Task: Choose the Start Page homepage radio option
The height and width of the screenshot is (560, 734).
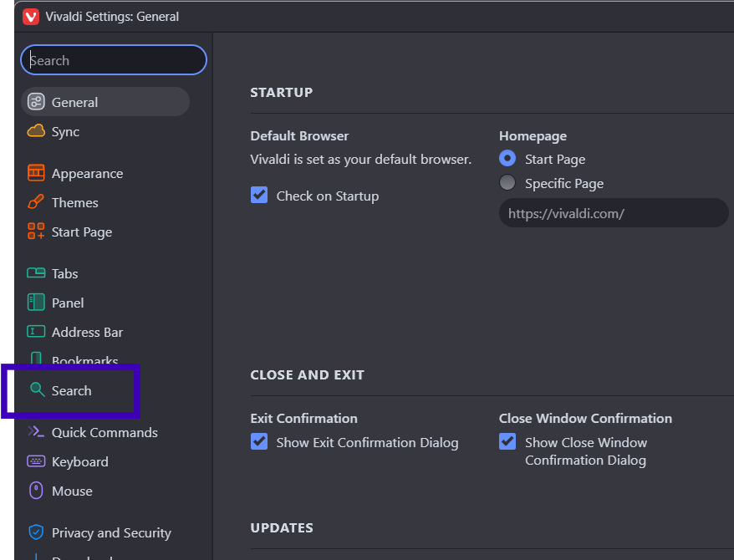Action: click(507, 159)
